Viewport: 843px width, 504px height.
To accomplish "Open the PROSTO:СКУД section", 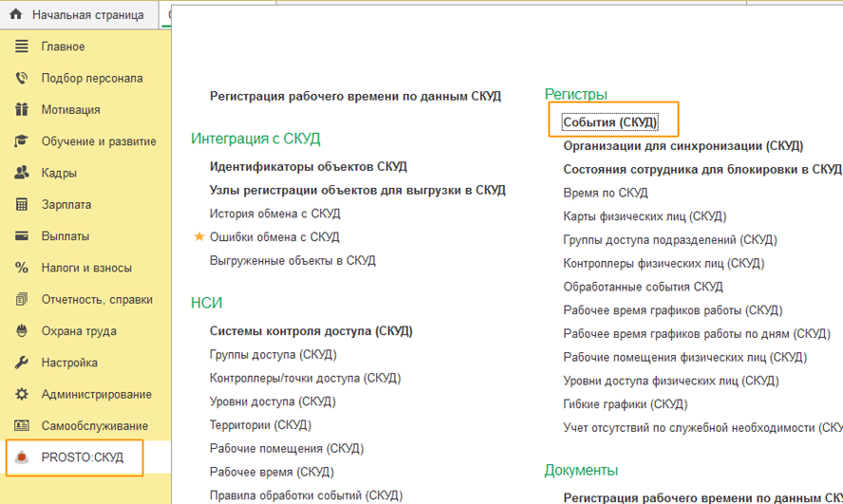I will 82,457.
